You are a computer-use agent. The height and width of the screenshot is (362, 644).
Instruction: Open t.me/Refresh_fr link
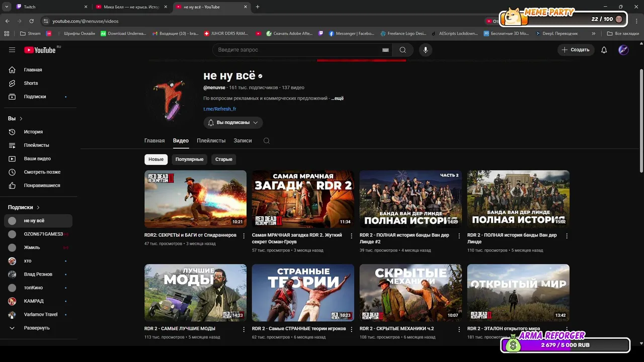220,109
